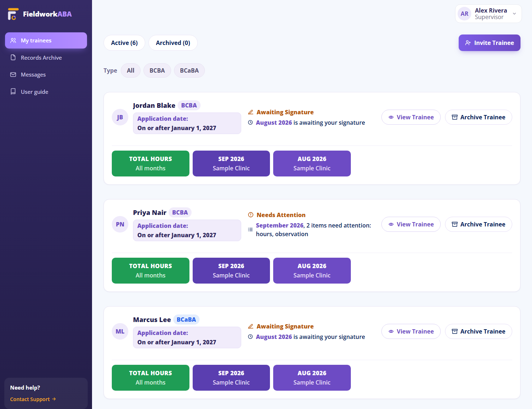Click the JB avatar for Jordan Blake

coord(120,117)
